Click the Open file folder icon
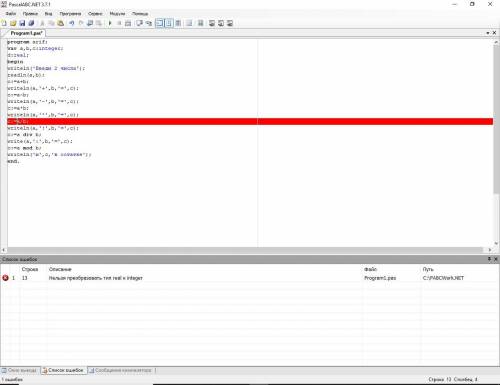Screen dimensions: 500x385 coord(13,23)
